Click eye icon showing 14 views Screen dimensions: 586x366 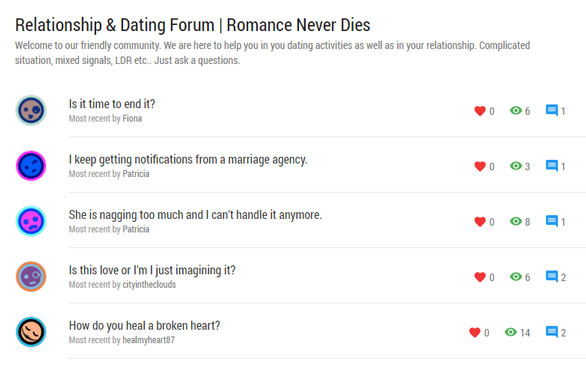click(511, 332)
